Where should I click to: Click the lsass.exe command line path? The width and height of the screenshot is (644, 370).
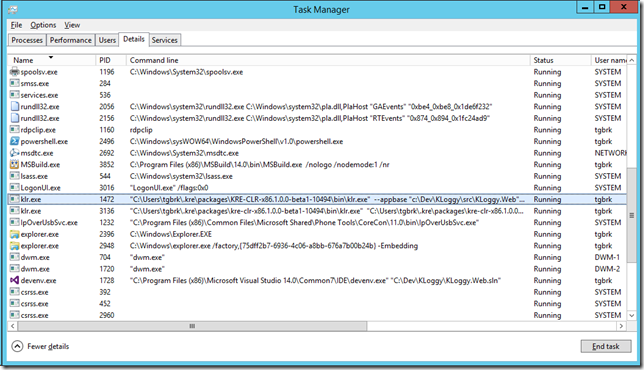tap(181, 176)
